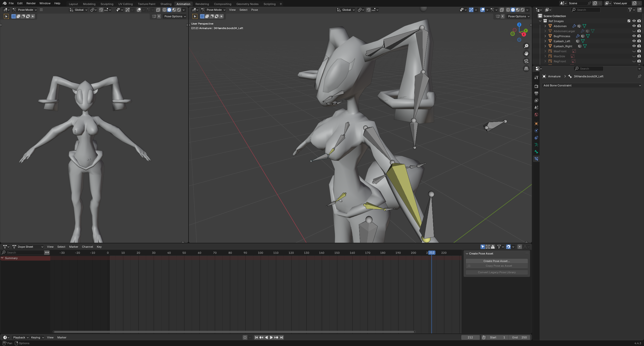Open the Render properties tab
Image resolution: width=644 pixels, height=346 pixels.
pyautogui.click(x=536, y=86)
